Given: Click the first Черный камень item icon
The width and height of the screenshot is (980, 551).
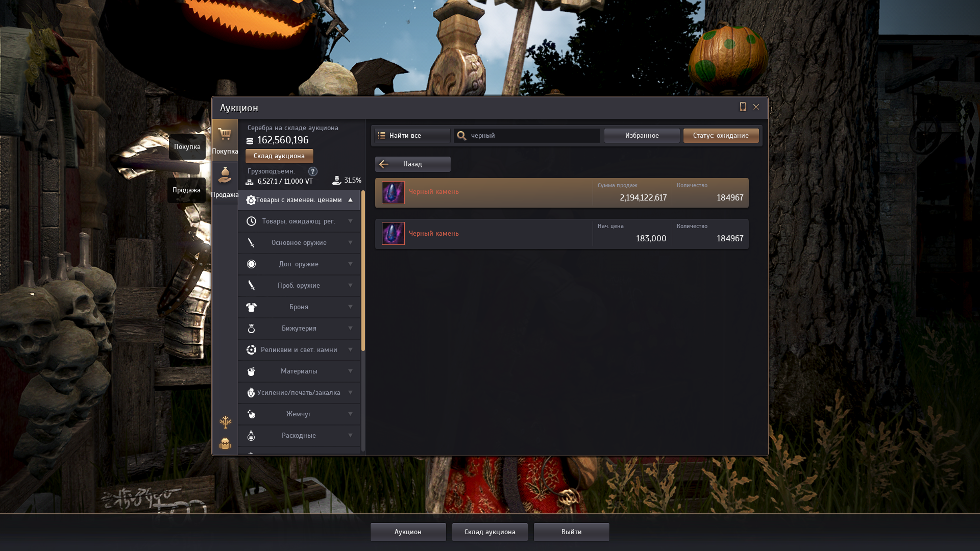Looking at the screenshot, I should pos(393,192).
